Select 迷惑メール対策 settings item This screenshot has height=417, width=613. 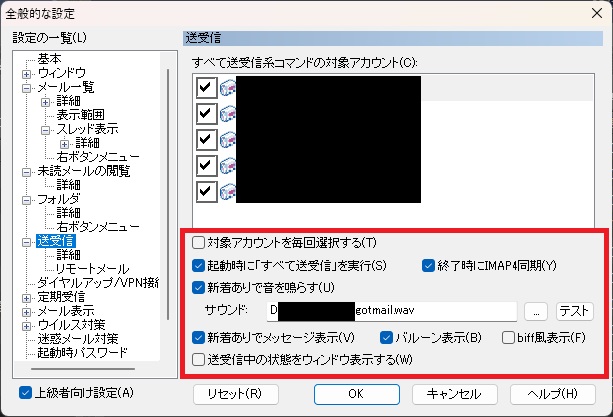coord(77,339)
